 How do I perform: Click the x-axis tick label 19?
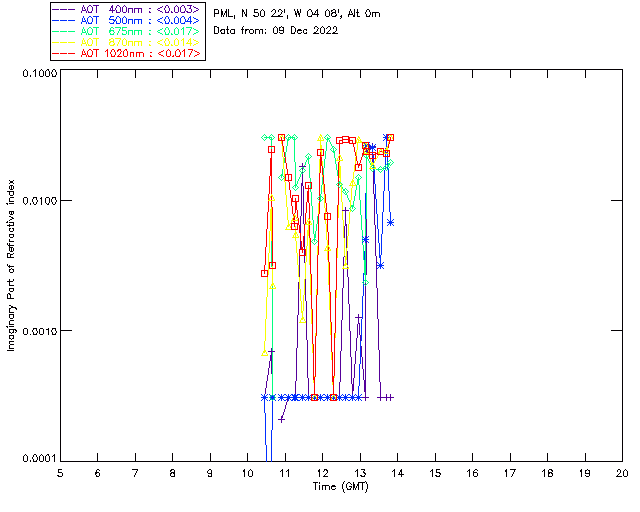click(x=585, y=473)
